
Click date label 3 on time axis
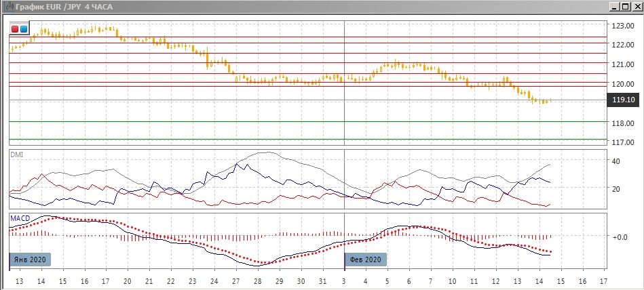pyautogui.click(x=344, y=281)
